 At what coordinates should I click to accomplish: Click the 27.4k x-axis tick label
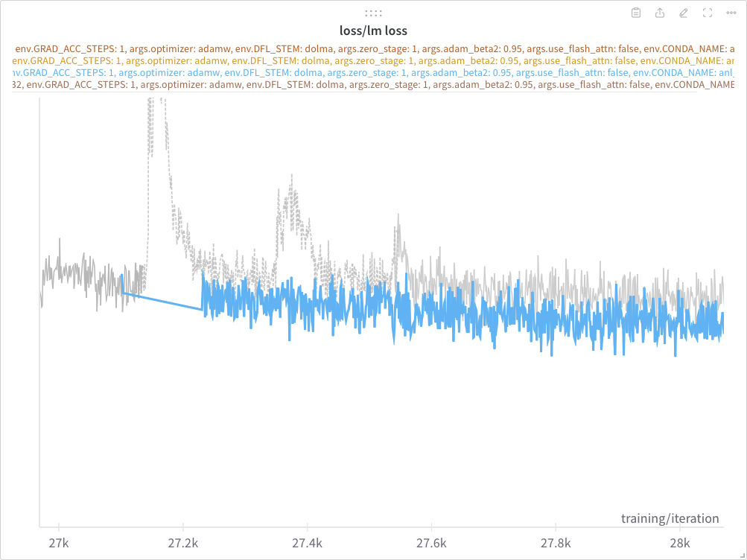[307, 542]
